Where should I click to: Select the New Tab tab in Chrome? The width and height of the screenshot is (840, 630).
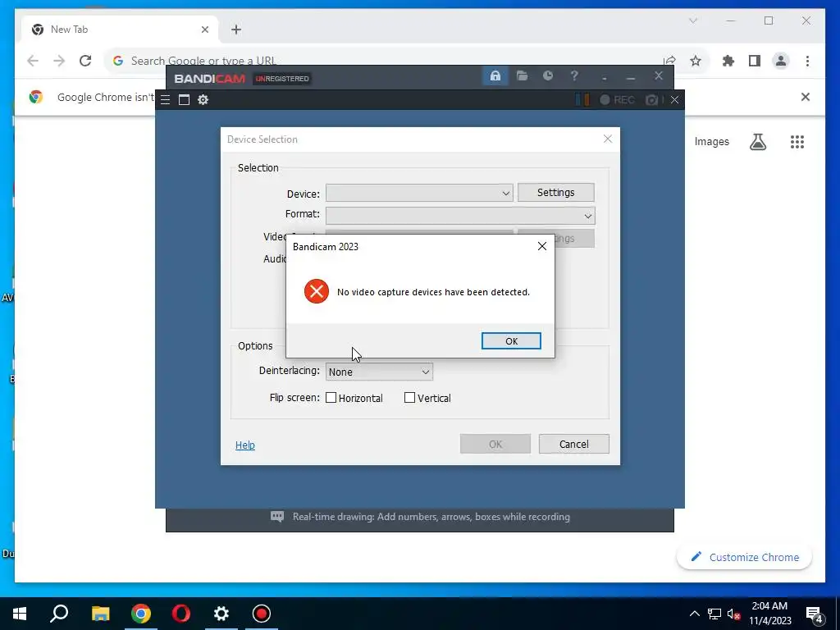(x=120, y=30)
